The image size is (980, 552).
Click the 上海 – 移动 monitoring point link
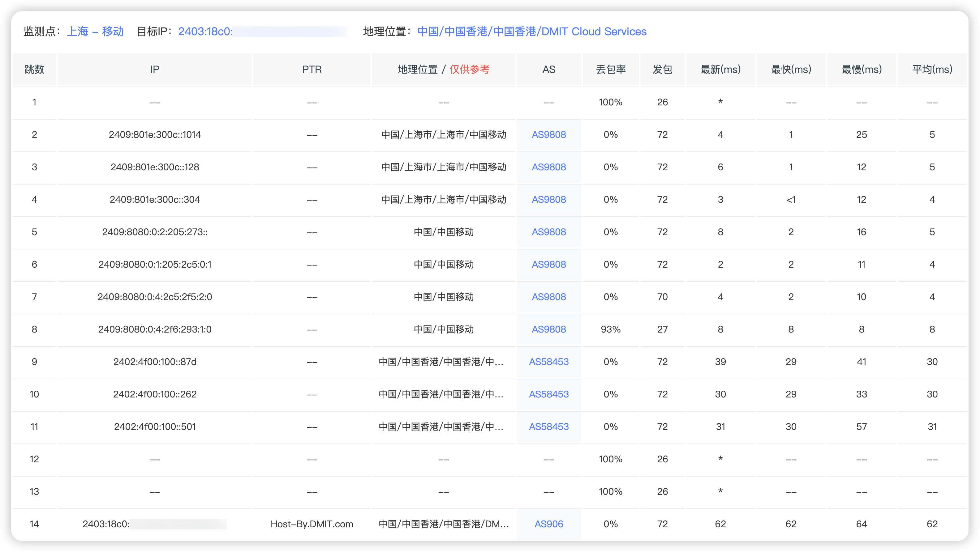(x=95, y=32)
